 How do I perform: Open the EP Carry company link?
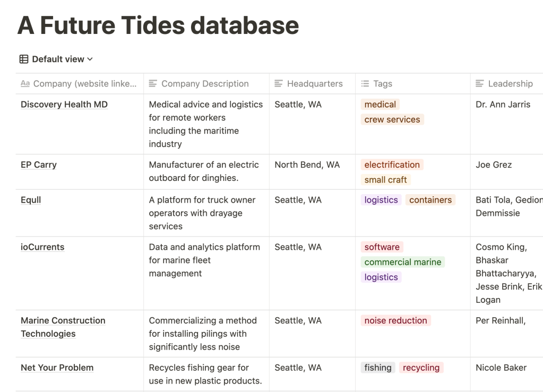tap(39, 165)
